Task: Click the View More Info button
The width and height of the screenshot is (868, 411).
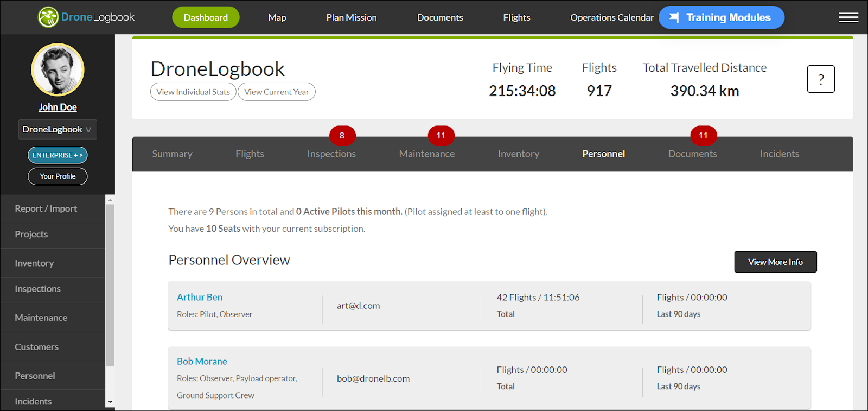Action: pos(775,262)
